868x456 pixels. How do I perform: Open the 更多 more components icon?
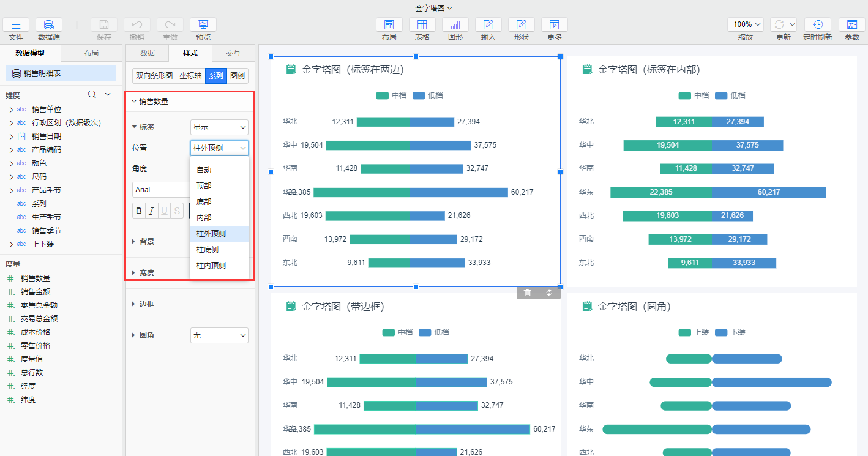555,24
